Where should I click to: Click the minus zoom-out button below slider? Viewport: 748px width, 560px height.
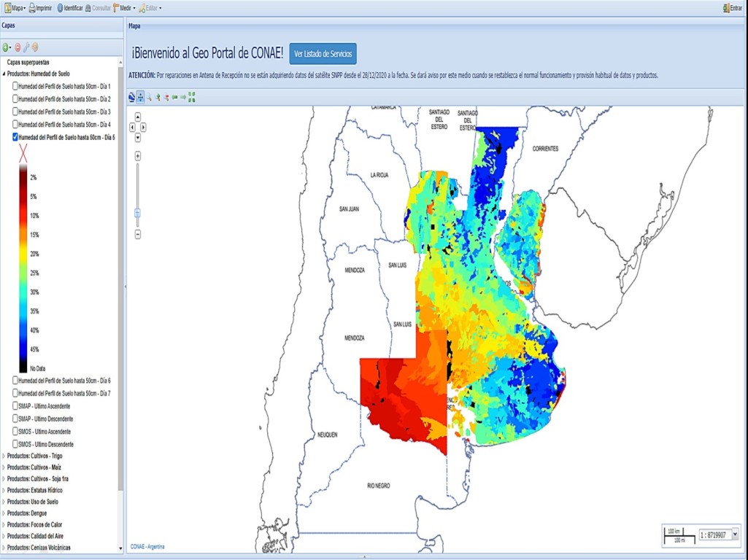(138, 234)
